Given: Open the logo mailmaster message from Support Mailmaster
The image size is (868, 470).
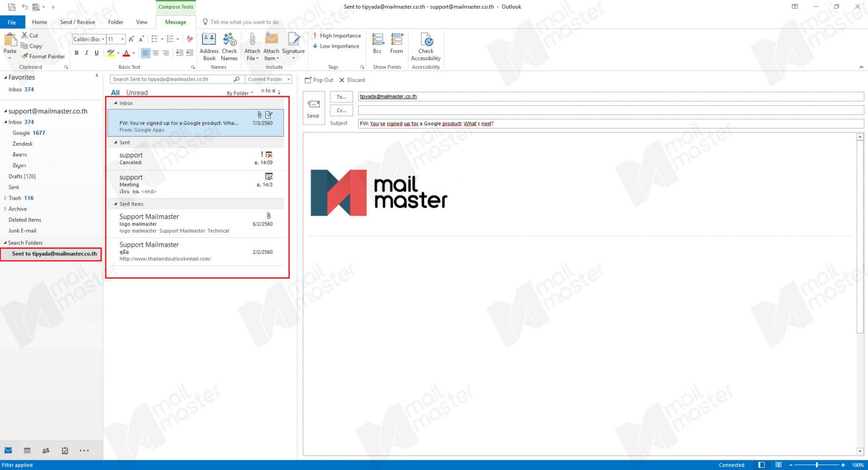Looking at the screenshot, I should (x=196, y=223).
